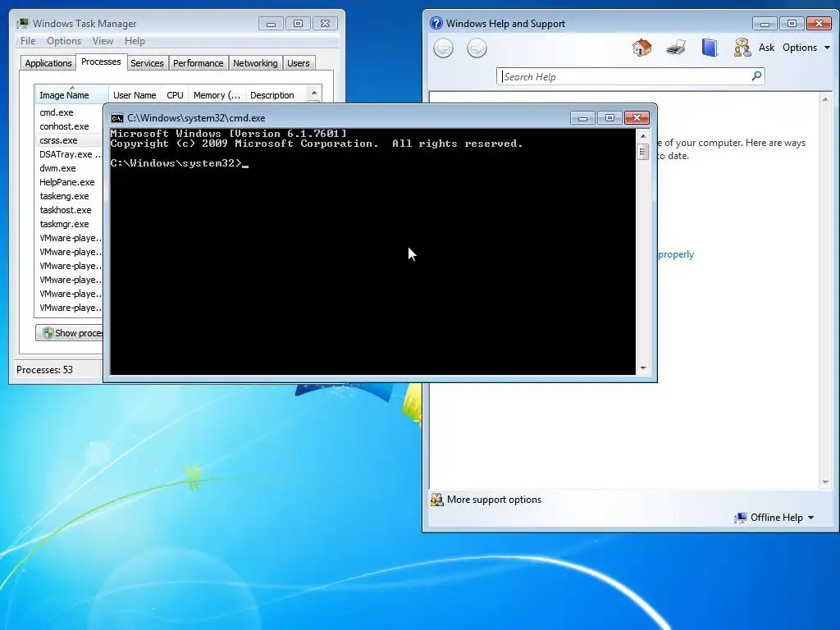Open More support options link
Image resolution: width=840 pixels, height=630 pixels.
coord(494,500)
